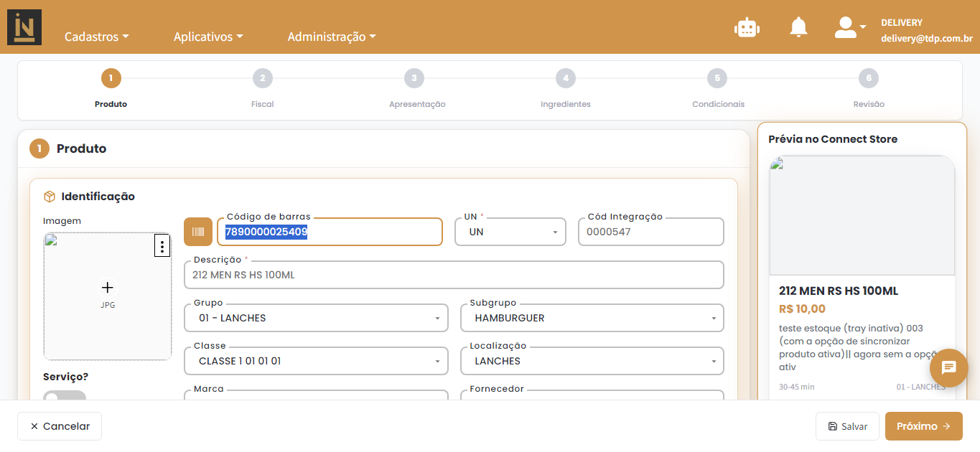Open the Fornecedor dropdown

592,395
